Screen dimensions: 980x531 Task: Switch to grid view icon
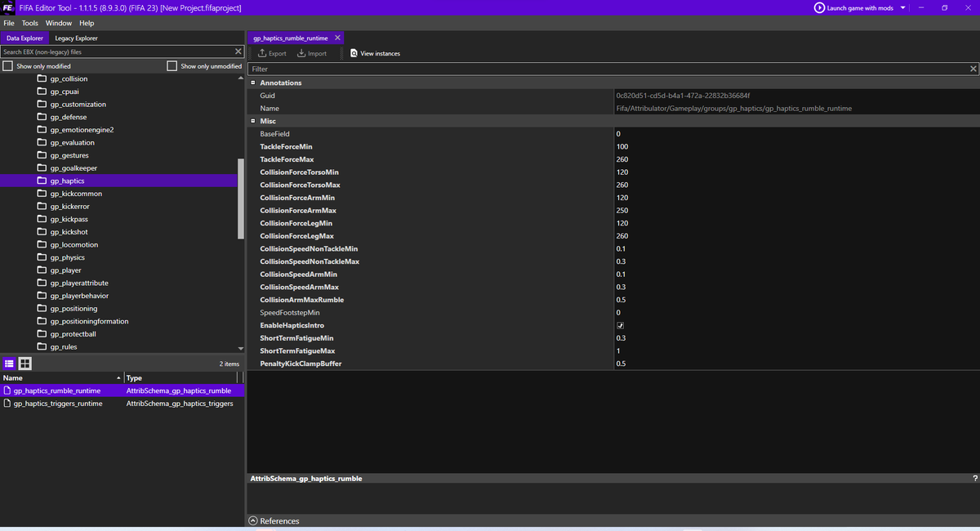pos(24,364)
